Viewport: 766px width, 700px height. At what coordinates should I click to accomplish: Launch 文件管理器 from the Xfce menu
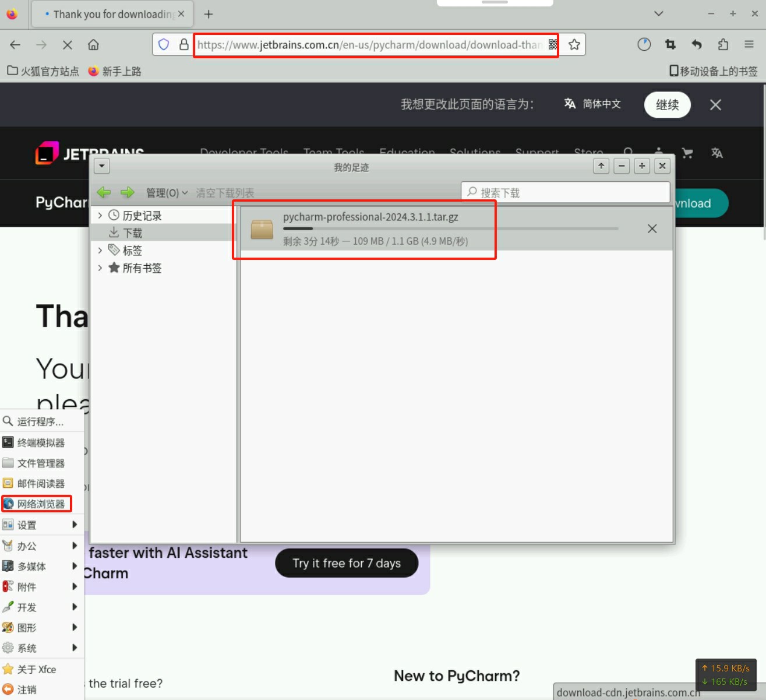click(41, 463)
